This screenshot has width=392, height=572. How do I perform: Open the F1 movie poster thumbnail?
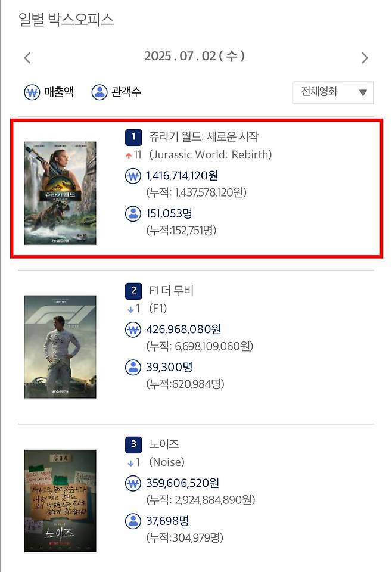pyautogui.click(x=60, y=347)
